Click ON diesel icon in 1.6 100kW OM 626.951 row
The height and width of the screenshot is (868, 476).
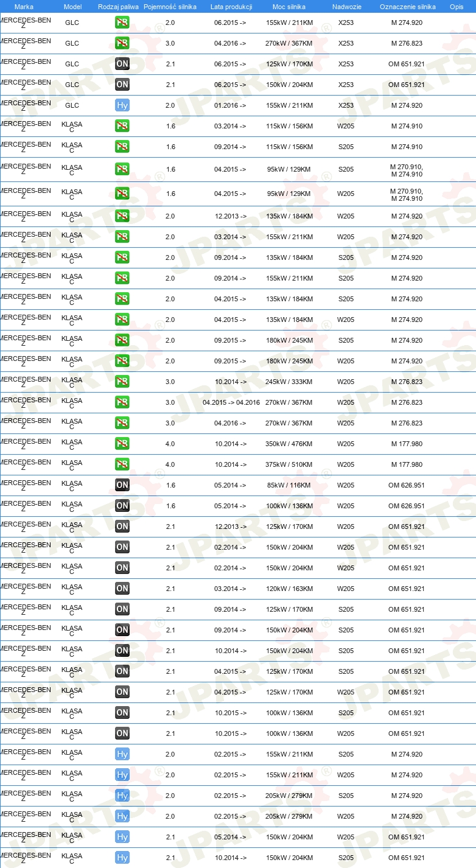pyautogui.click(x=122, y=506)
